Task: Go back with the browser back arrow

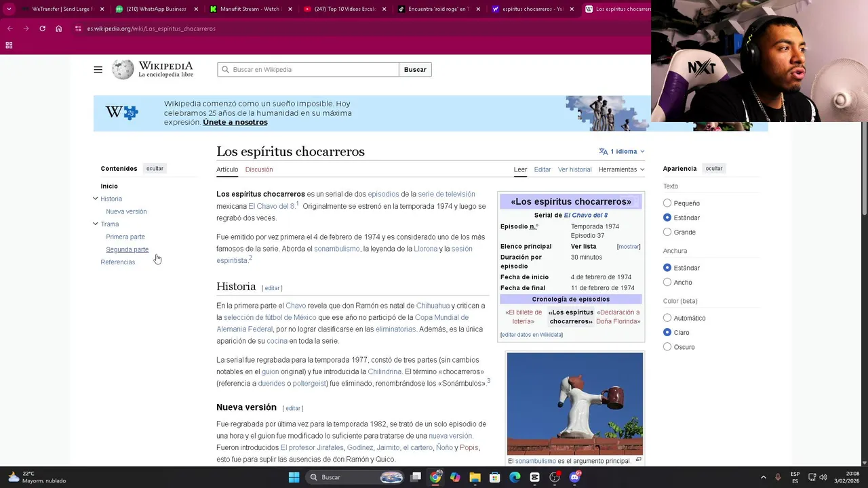Action: (x=9, y=28)
